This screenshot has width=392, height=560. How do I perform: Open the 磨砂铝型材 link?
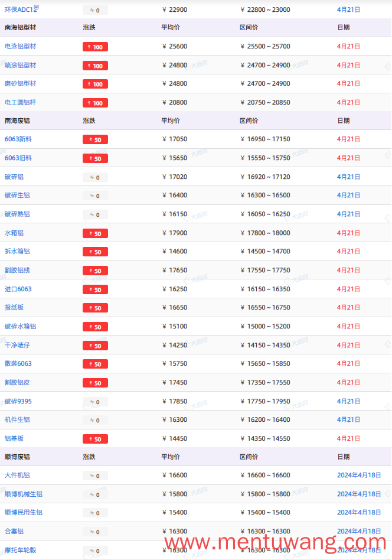(x=20, y=83)
